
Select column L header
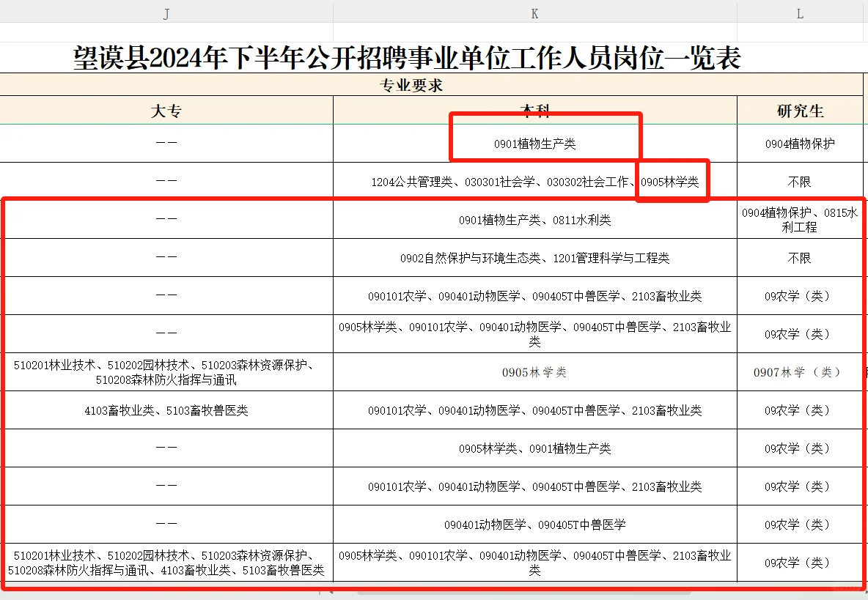pyautogui.click(x=800, y=13)
